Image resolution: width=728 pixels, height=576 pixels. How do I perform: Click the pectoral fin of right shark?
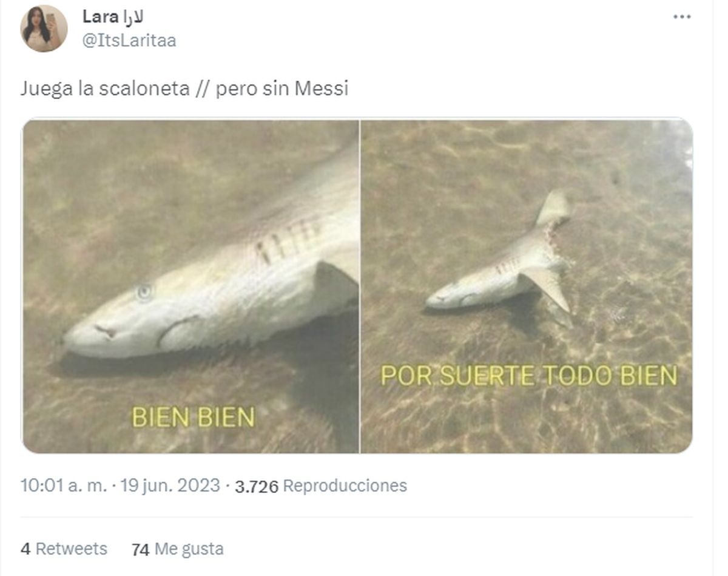[x=548, y=288]
